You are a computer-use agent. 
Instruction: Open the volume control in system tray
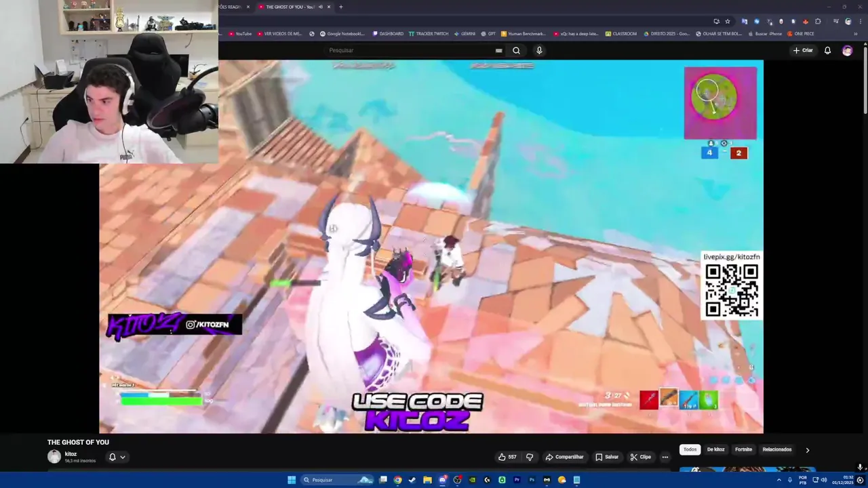pyautogui.click(x=824, y=480)
